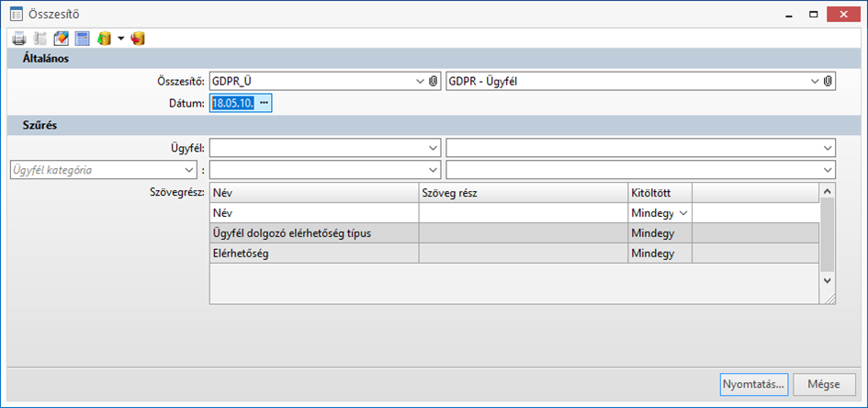
Task: Click paperclip icon next to GDPR_Ü field
Action: pos(434,81)
